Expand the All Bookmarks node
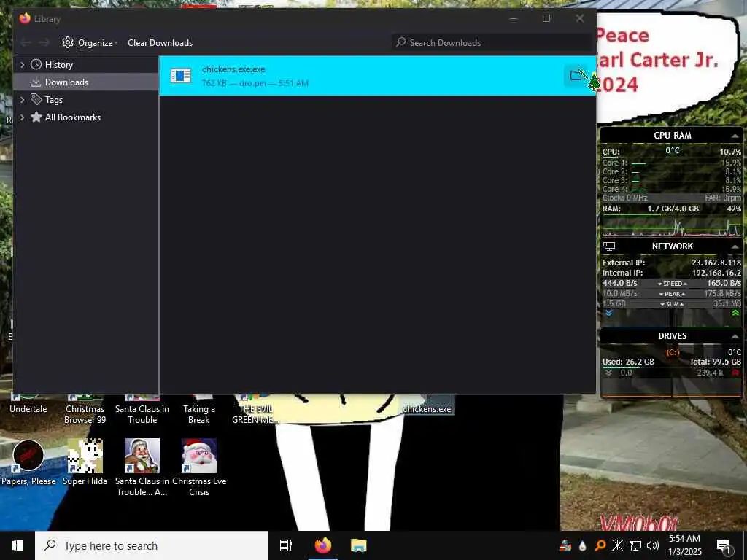 click(x=22, y=117)
